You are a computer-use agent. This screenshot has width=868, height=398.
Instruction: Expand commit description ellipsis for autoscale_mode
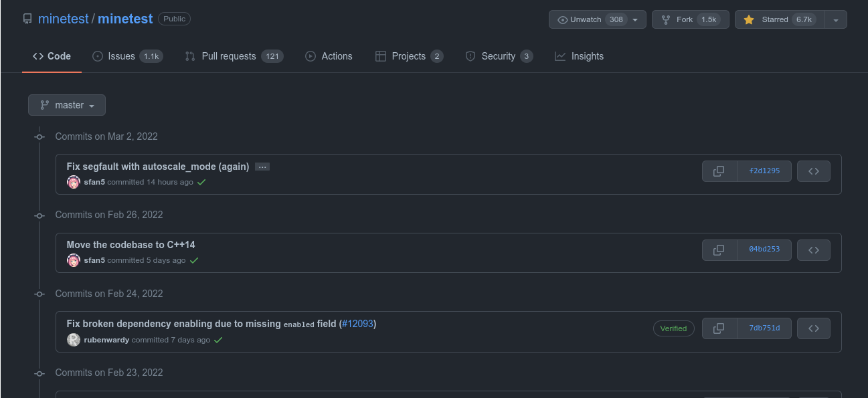262,167
